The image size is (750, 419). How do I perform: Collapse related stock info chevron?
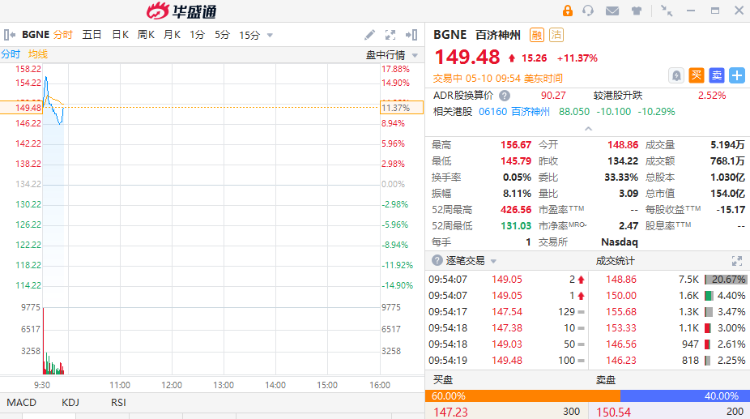pos(588,129)
